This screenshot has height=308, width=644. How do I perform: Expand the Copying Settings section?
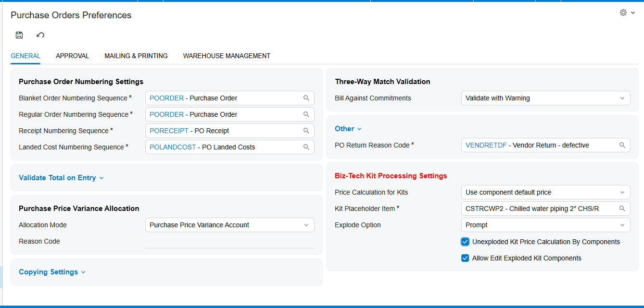52,272
